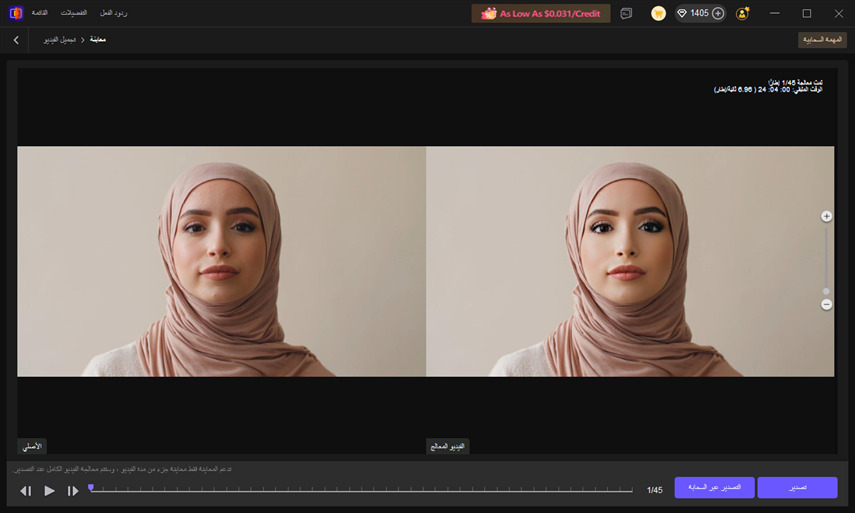Click the remaining time text 00:04:24
The image size is (855, 513).
click(768, 89)
